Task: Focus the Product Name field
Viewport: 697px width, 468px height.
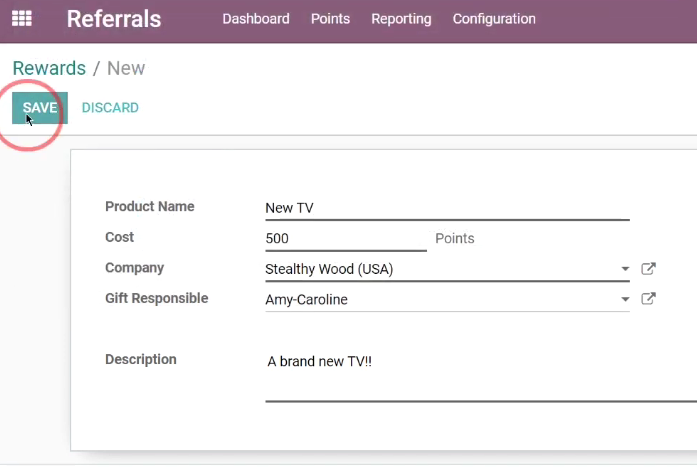Action: pos(447,208)
